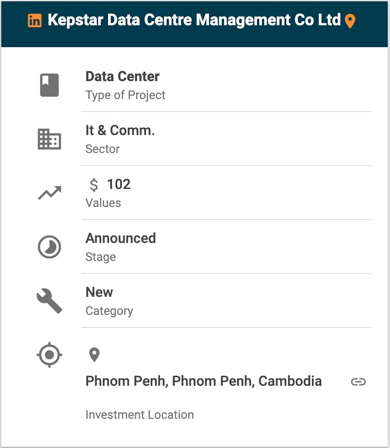
Task: Click the orange map pin beside company name
Action: click(x=350, y=21)
